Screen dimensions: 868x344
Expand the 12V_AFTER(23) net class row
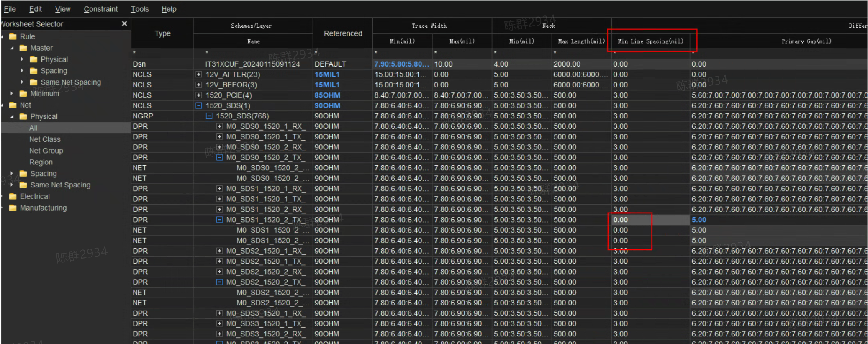click(x=199, y=74)
